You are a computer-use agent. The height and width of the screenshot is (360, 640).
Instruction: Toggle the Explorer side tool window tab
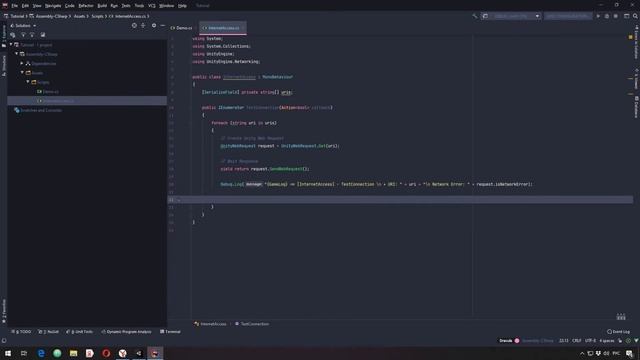[4, 36]
